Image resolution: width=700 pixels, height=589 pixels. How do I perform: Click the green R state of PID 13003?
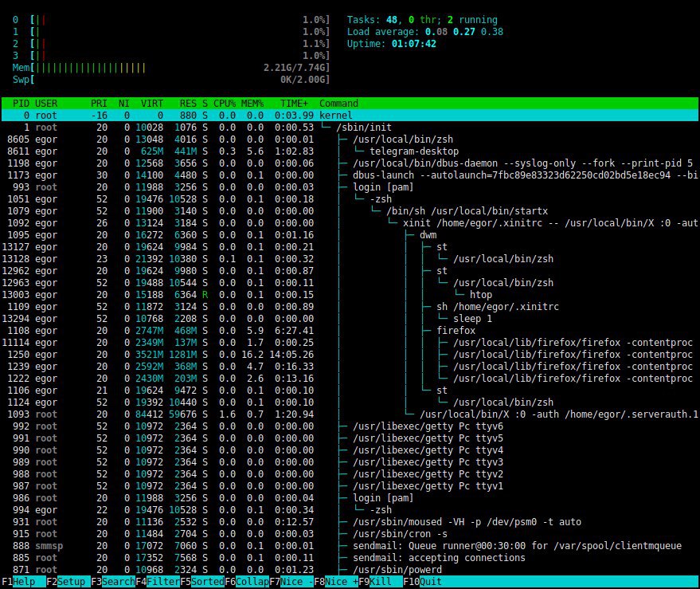coord(205,295)
